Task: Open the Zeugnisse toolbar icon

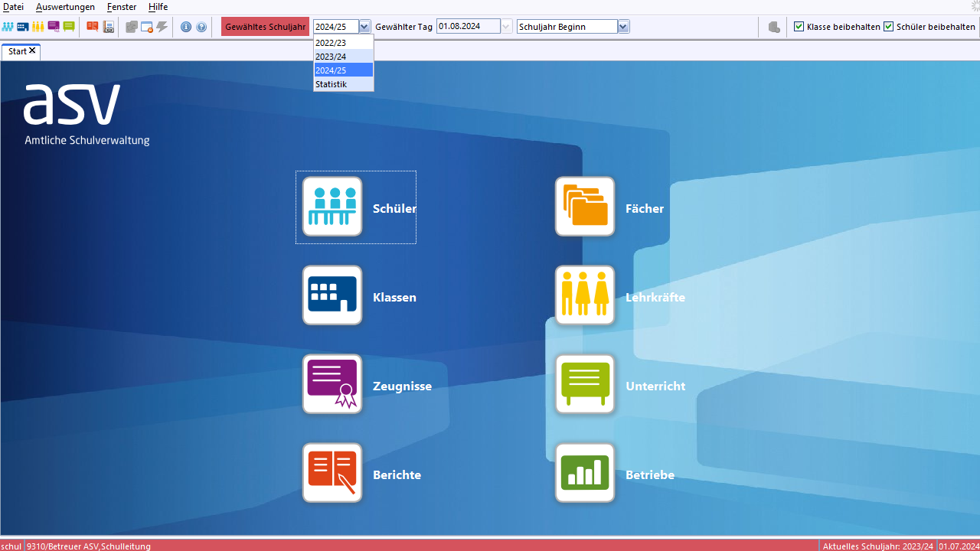Action: (54, 27)
